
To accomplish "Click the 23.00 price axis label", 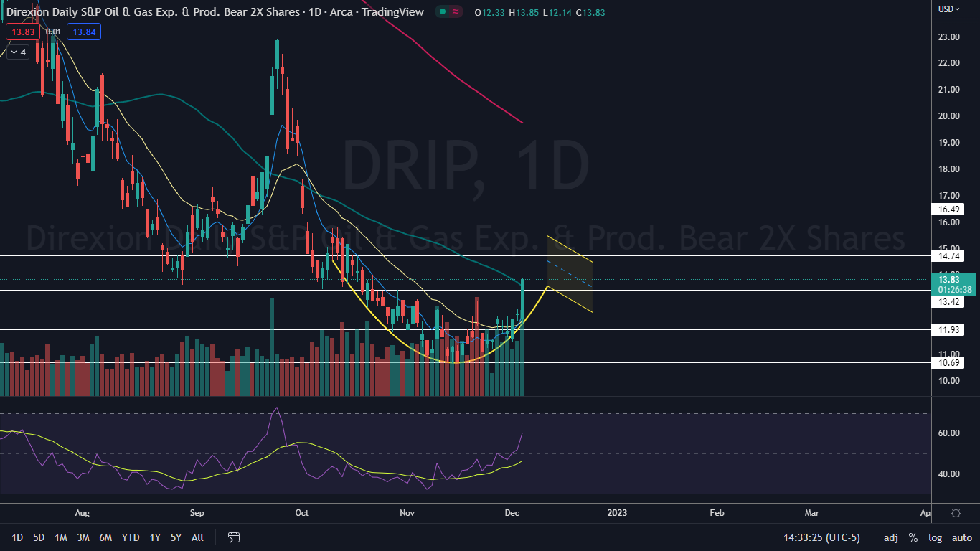I will pos(948,37).
